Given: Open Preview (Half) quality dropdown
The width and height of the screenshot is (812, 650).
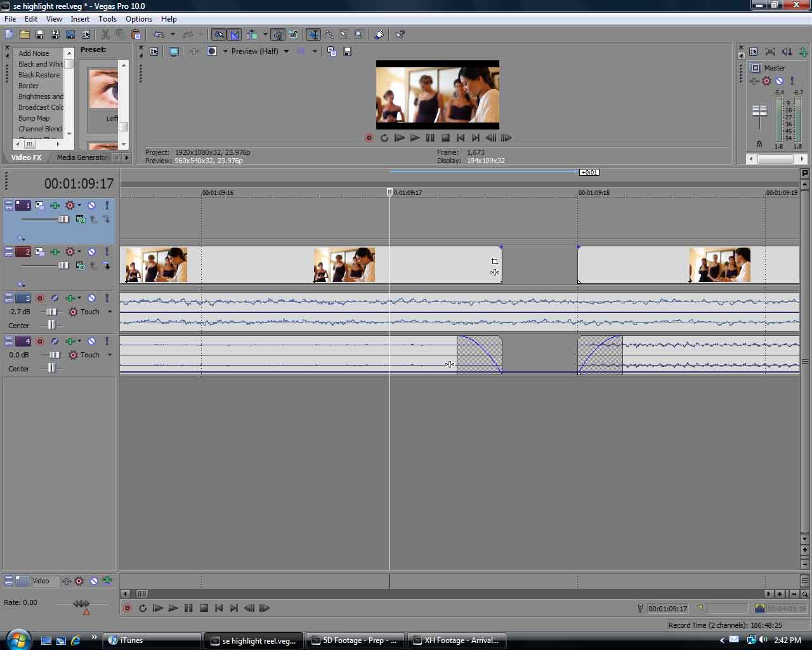Looking at the screenshot, I should coord(286,51).
